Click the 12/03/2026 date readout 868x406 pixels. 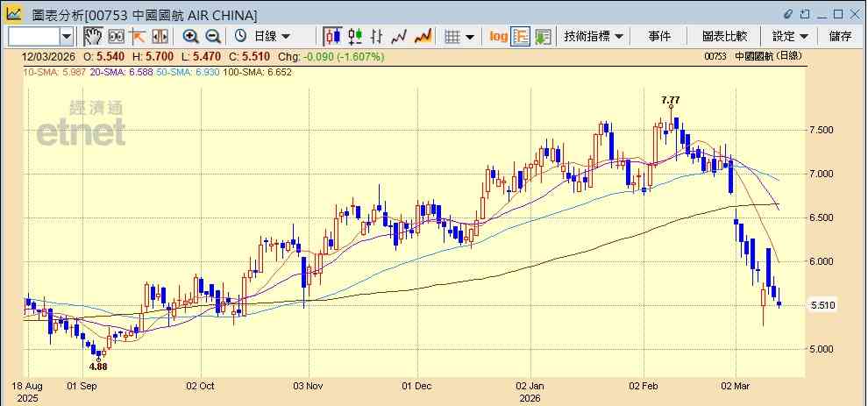click(x=47, y=56)
